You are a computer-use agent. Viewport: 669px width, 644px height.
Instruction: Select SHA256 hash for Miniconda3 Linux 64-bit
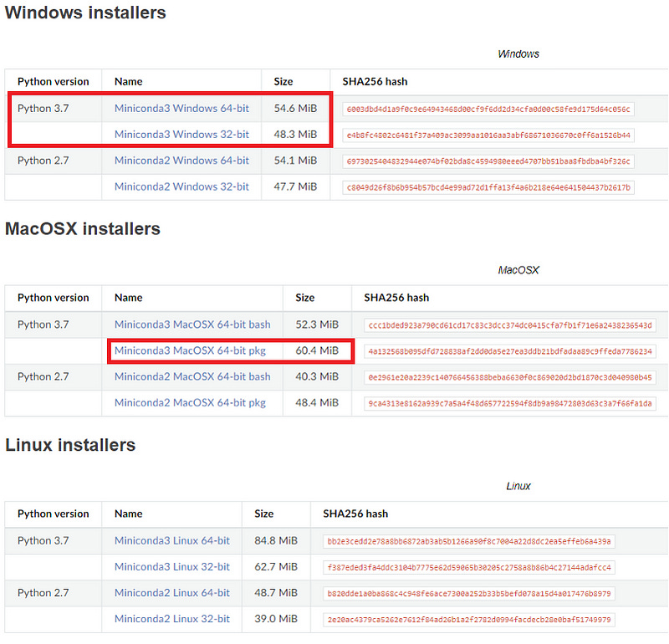[x=469, y=542]
